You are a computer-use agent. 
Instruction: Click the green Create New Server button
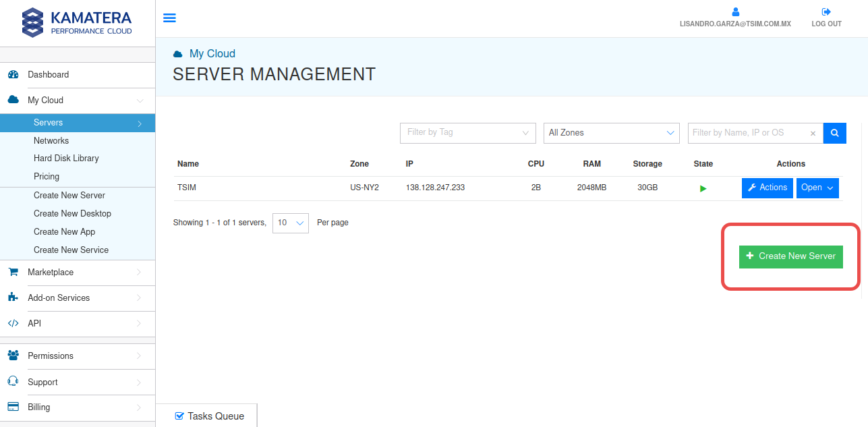click(790, 256)
